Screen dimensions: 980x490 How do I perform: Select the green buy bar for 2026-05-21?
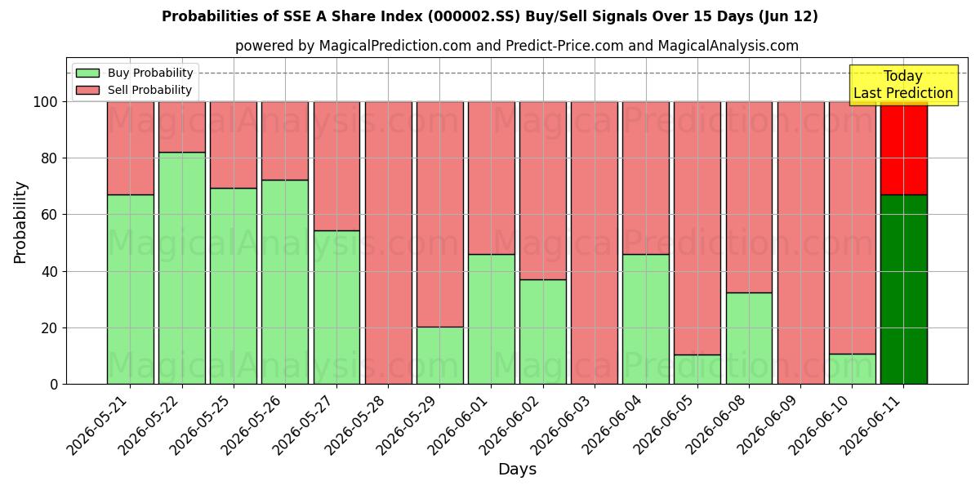130,289
